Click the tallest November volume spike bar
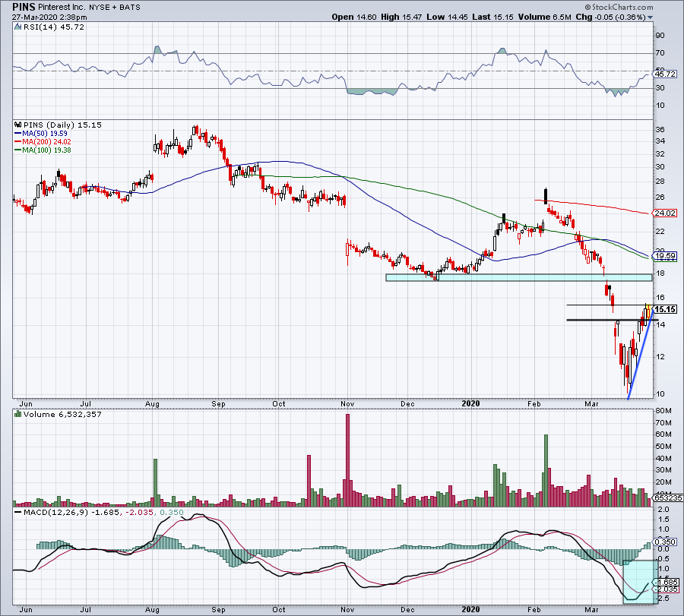 pyautogui.click(x=347, y=460)
